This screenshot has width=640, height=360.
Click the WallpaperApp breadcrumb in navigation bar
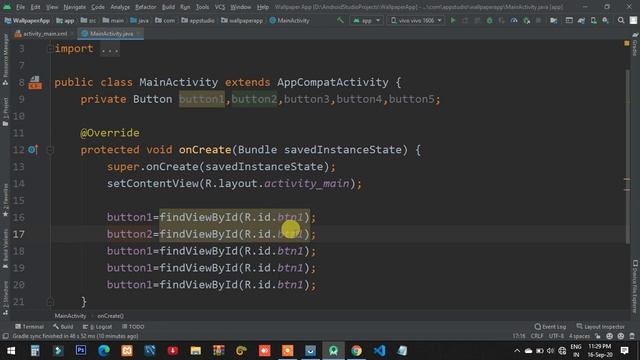pyautogui.click(x=27, y=20)
